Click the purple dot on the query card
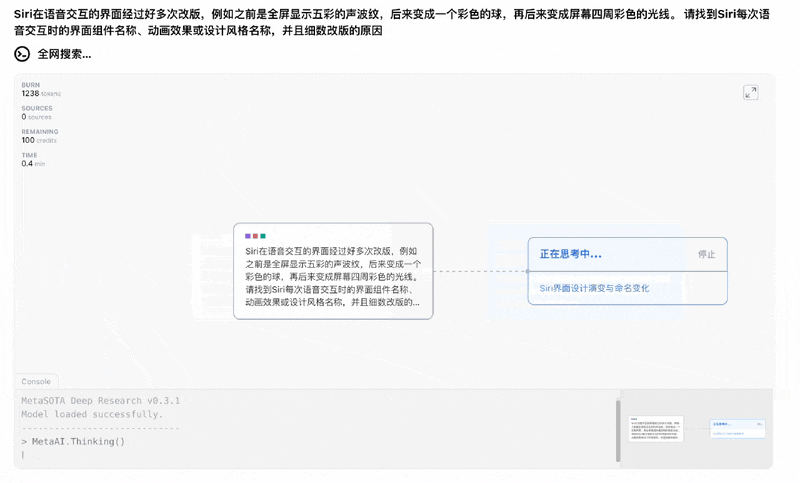 tap(247, 236)
